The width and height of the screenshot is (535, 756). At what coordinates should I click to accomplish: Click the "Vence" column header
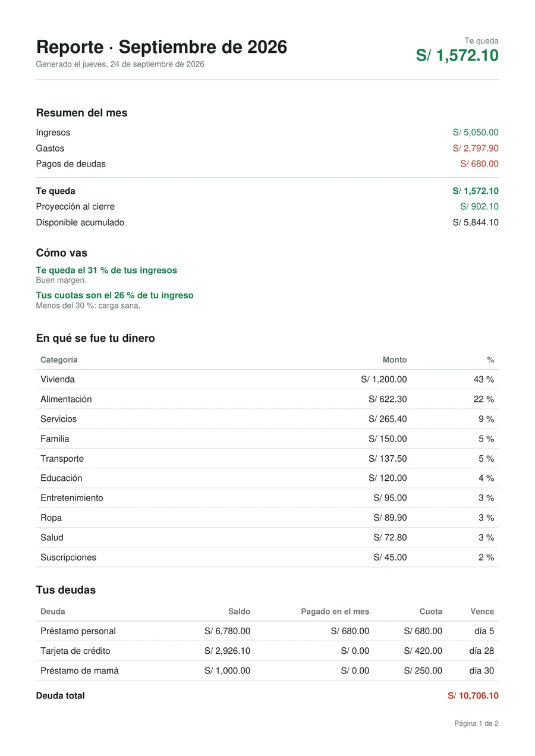482,612
